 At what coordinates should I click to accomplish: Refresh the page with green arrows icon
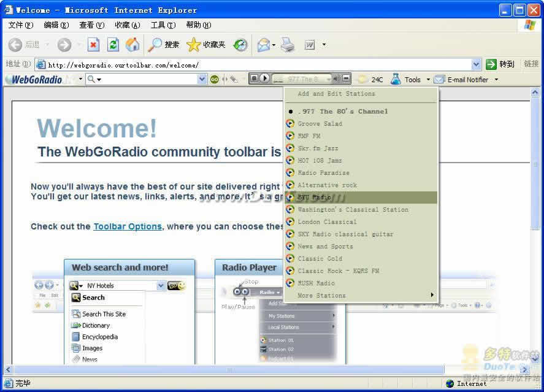(x=113, y=45)
